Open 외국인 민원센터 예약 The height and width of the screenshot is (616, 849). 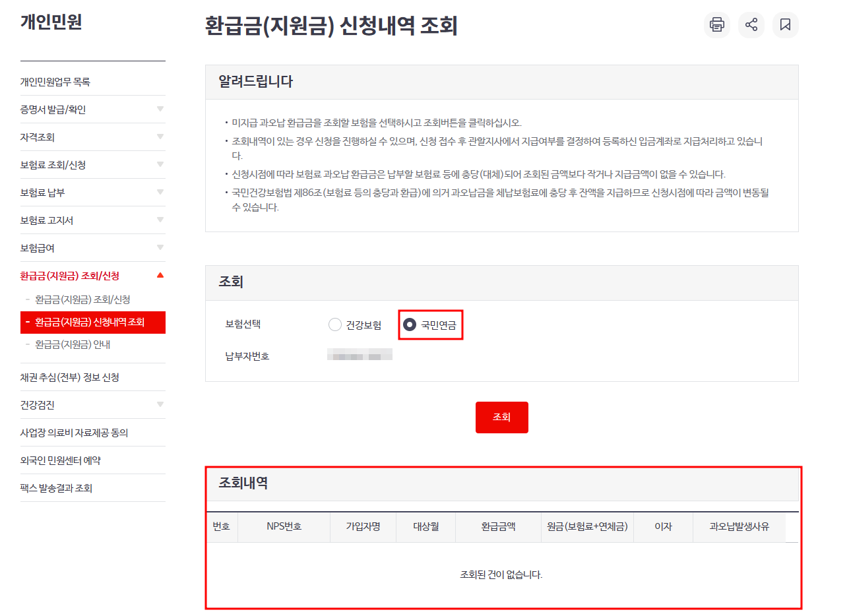[61, 460]
